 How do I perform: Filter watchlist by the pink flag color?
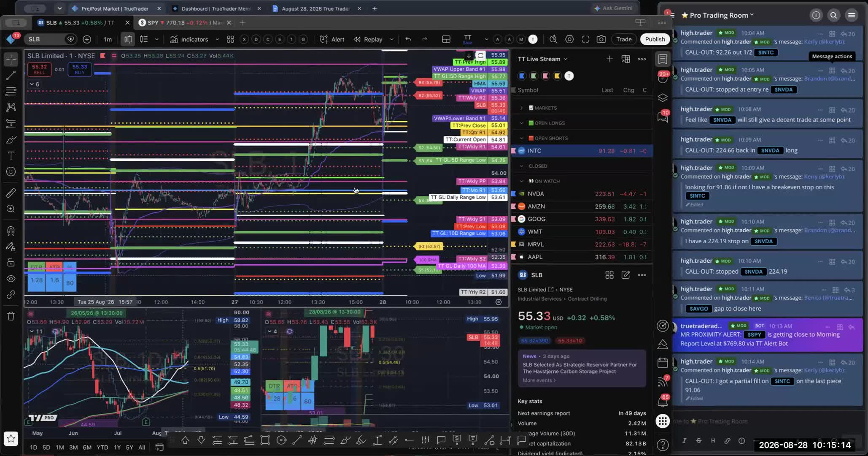tap(545, 76)
